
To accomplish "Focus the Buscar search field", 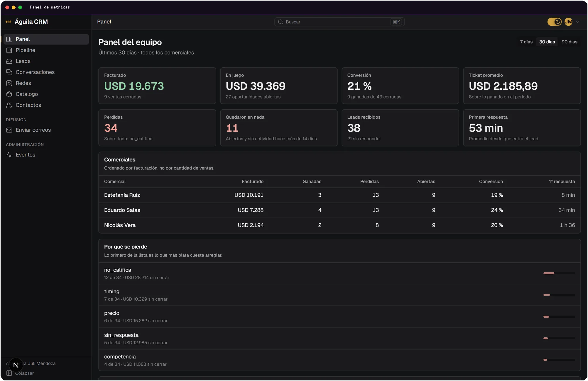I will [339, 22].
